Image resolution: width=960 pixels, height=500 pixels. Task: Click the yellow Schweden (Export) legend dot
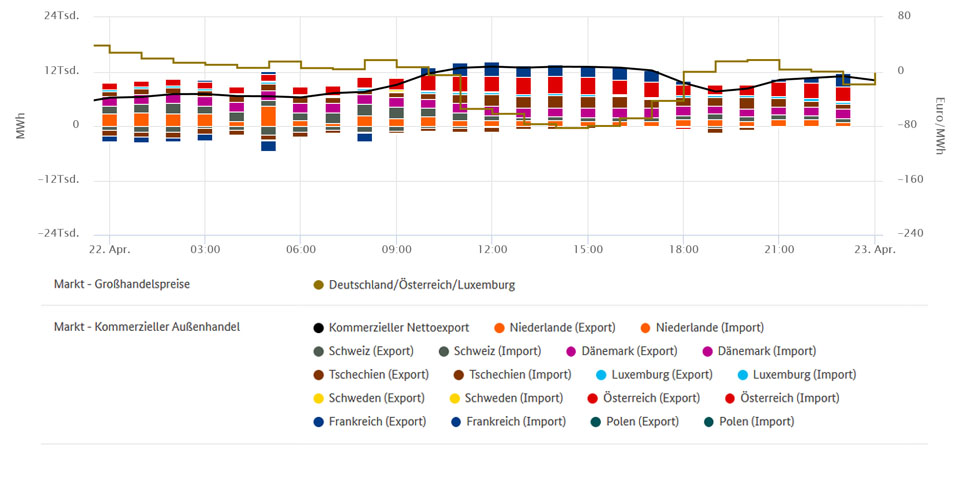coord(318,398)
